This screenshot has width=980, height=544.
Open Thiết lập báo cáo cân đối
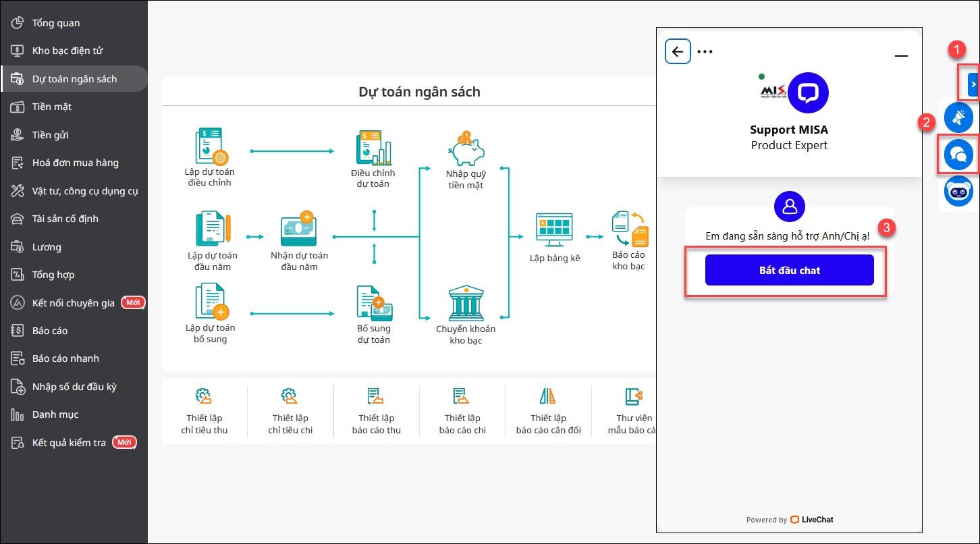pos(548,412)
